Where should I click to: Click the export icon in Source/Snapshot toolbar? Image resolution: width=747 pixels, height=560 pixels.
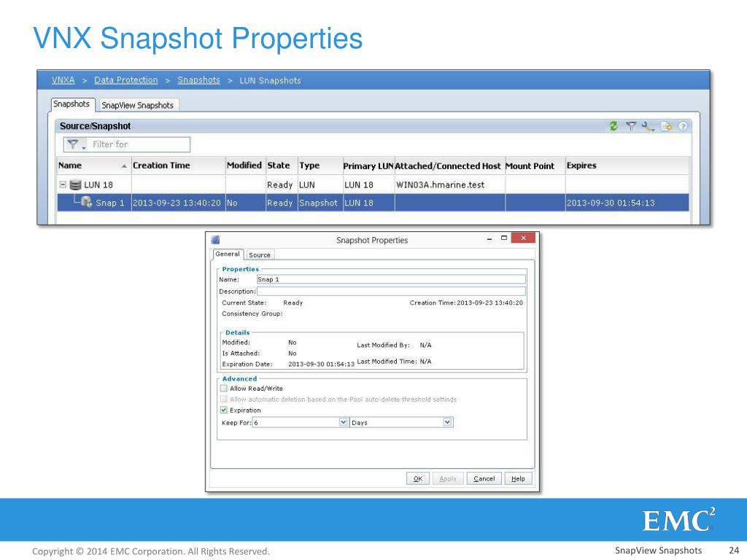(x=667, y=126)
